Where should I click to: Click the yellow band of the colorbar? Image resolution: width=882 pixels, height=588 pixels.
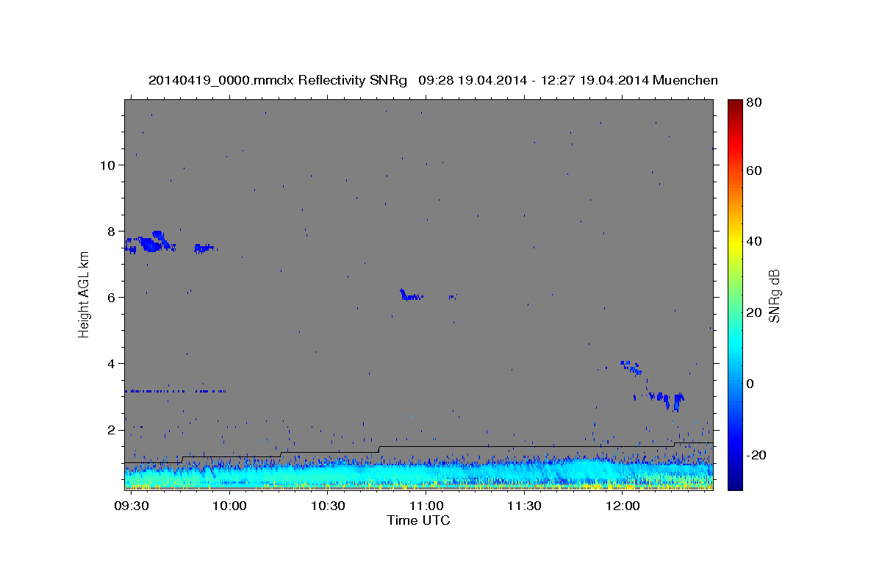pyautogui.click(x=735, y=243)
